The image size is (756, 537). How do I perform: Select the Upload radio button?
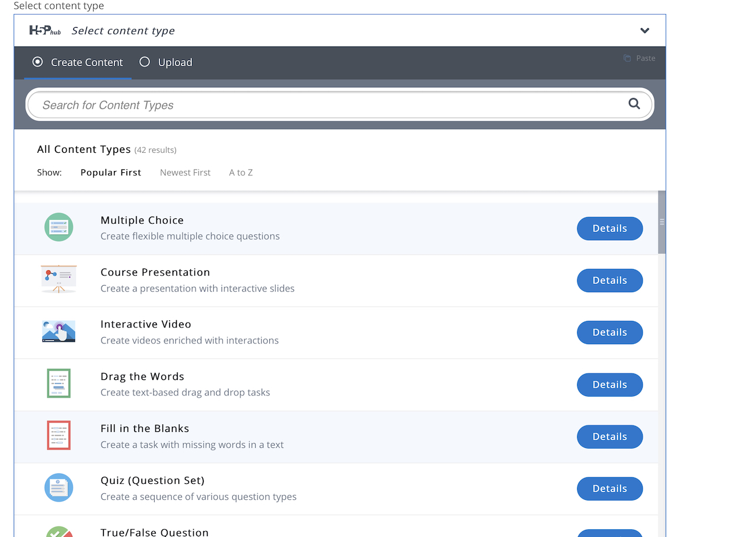point(145,62)
